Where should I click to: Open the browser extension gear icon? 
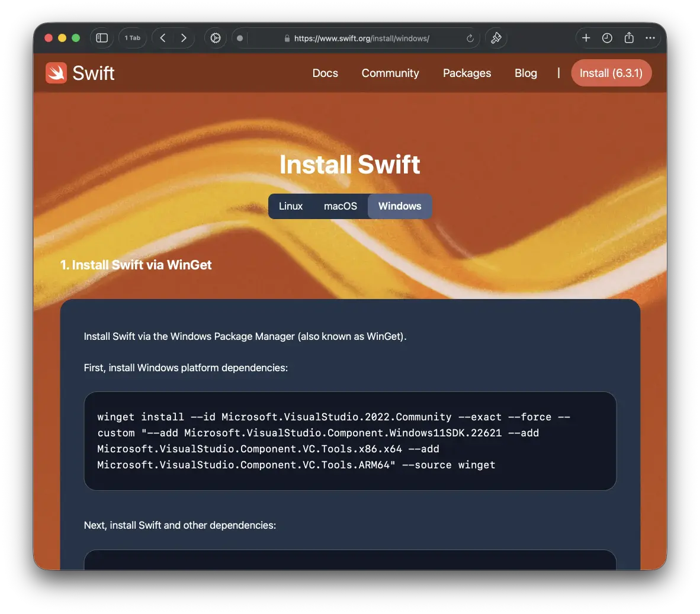215,38
